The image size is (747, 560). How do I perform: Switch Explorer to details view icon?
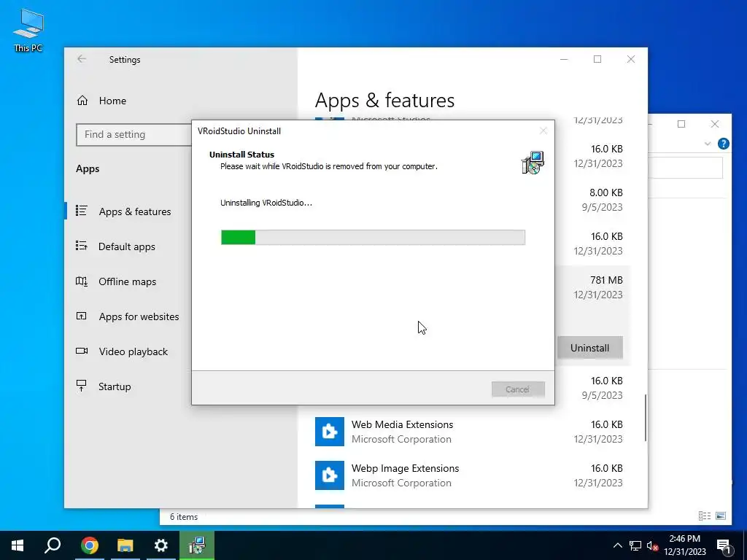pyautogui.click(x=704, y=516)
